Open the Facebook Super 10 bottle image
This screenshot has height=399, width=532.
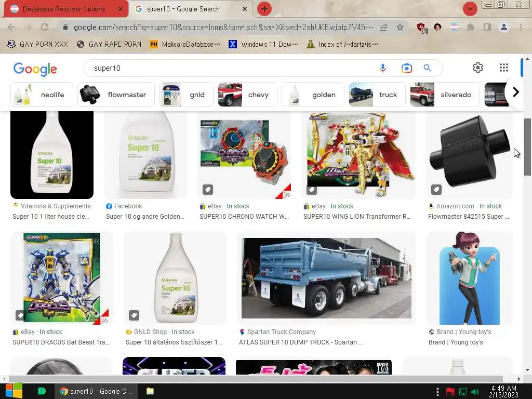pos(145,155)
